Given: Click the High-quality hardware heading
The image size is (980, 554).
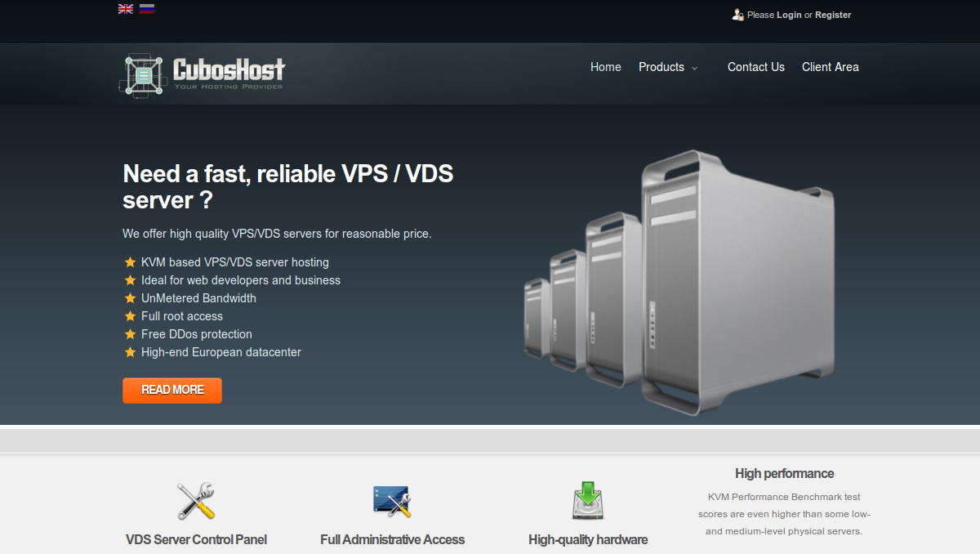Looking at the screenshot, I should coord(588,539).
